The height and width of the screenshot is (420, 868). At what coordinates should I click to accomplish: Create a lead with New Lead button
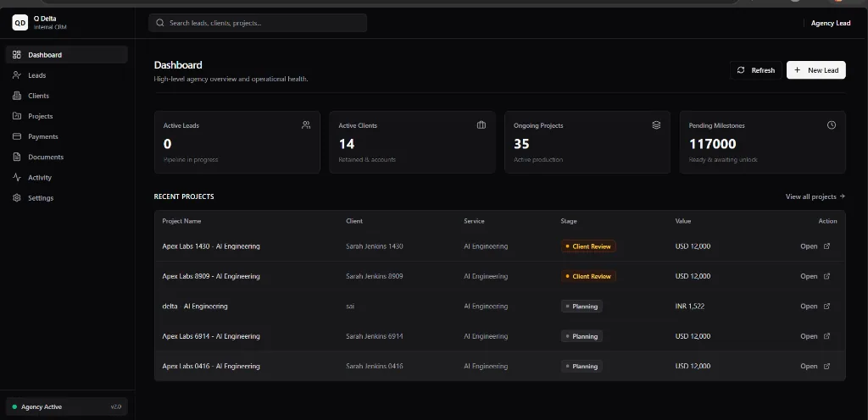[816, 70]
